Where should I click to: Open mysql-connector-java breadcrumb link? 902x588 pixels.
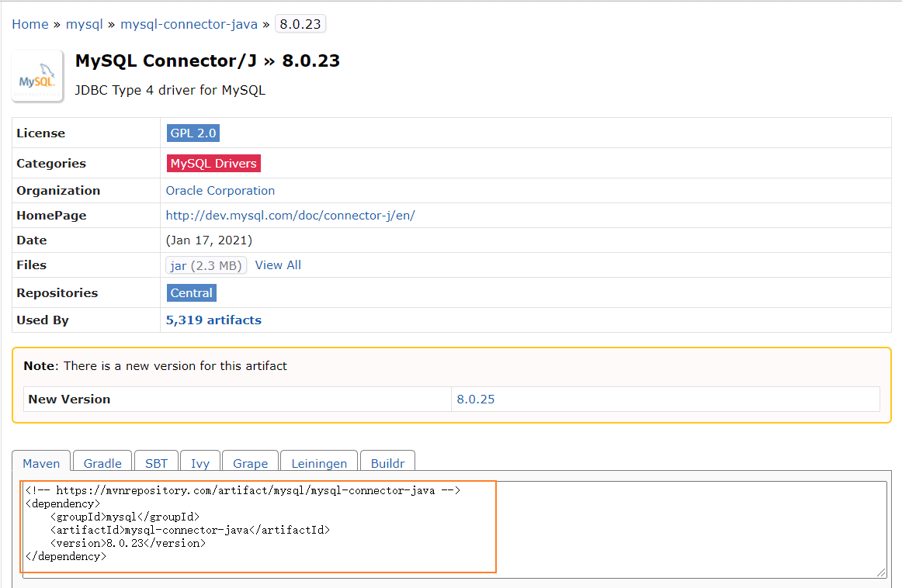pos(189,24)
